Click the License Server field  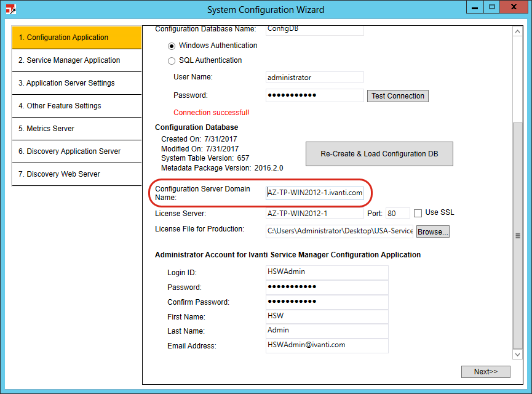[x=315, y=213]
